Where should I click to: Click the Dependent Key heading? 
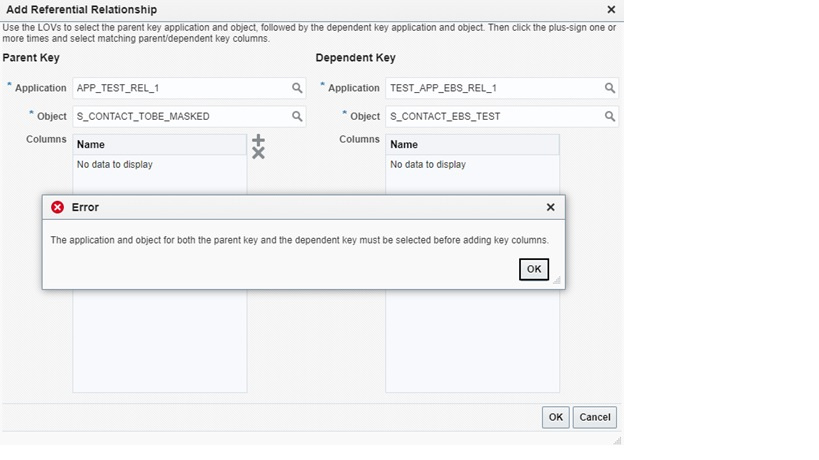click(355, 57)
